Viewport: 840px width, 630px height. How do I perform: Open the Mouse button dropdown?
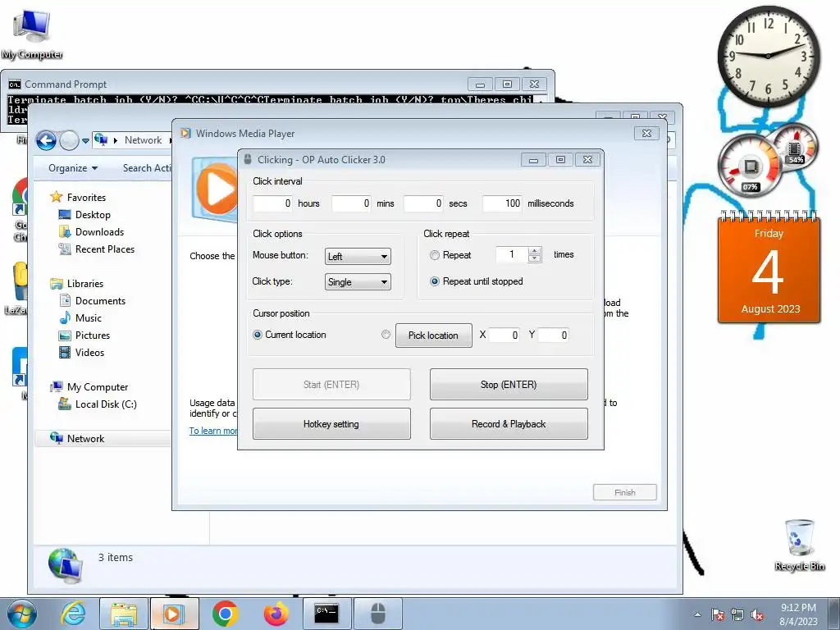point(358,256)
